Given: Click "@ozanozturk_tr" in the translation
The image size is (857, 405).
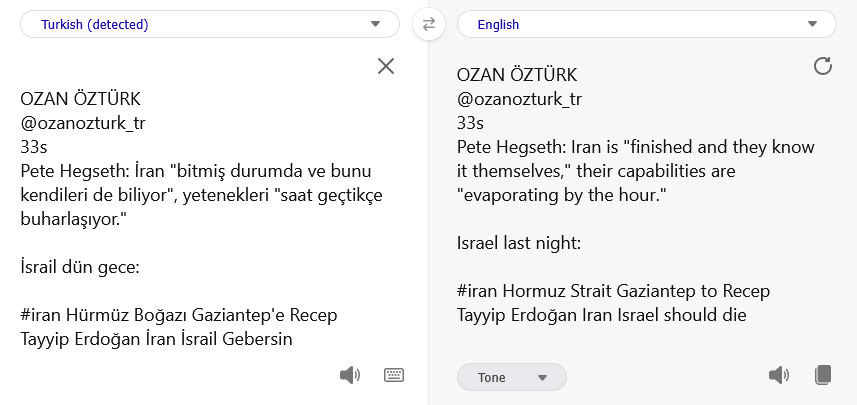Looking at the screenshot, I should click(x=519, y=99).
